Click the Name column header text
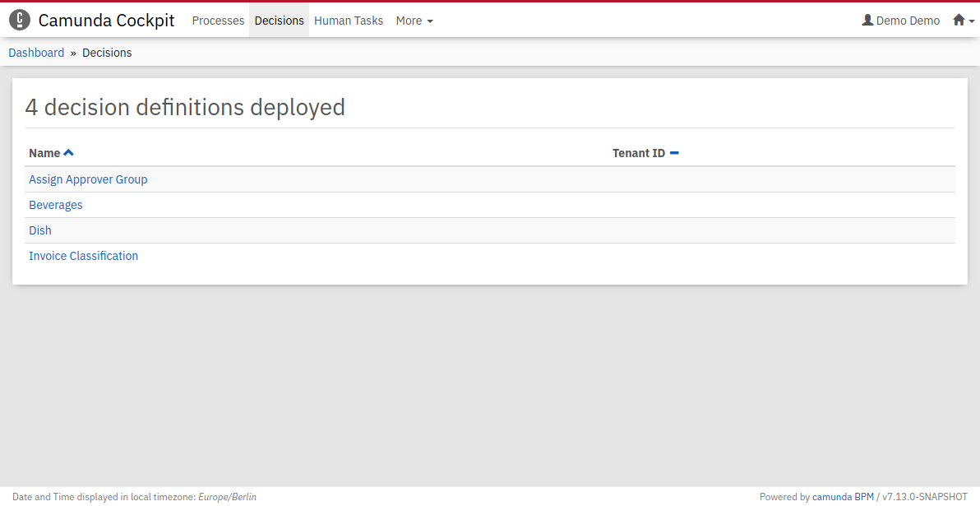This screenshot has height=506, width=980. (x=44, y=153)
